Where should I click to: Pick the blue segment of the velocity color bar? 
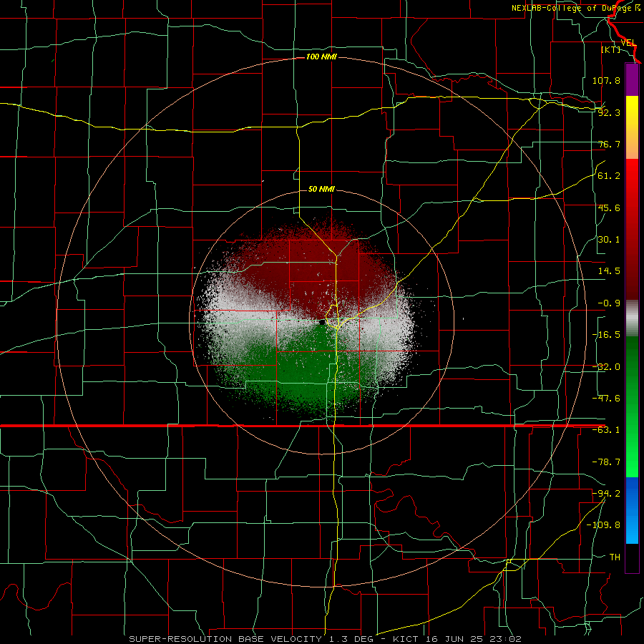[632, 510]
